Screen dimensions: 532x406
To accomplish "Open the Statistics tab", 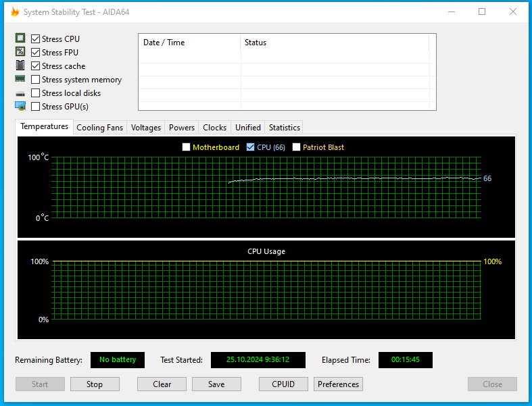I will tap(285, 128).
